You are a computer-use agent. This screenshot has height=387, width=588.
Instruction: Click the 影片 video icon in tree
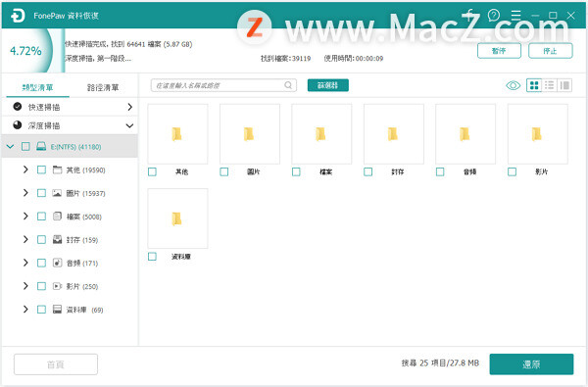57,286
